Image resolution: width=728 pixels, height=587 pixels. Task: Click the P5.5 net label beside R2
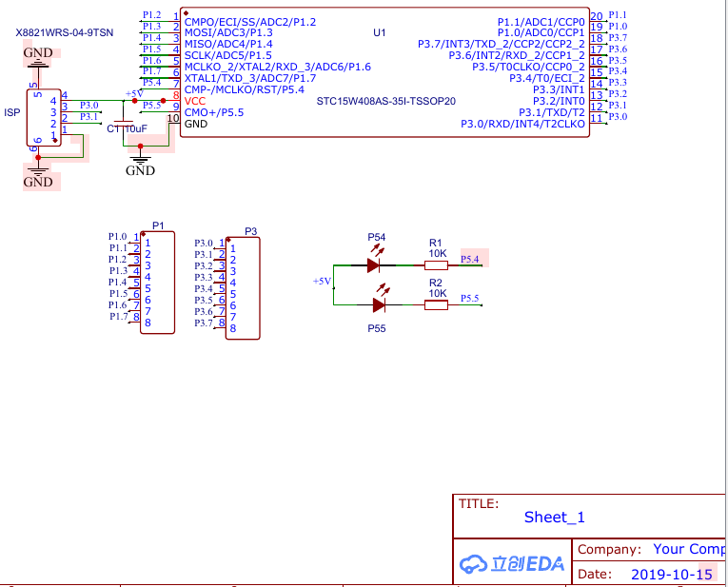click(x=469, y=299)
